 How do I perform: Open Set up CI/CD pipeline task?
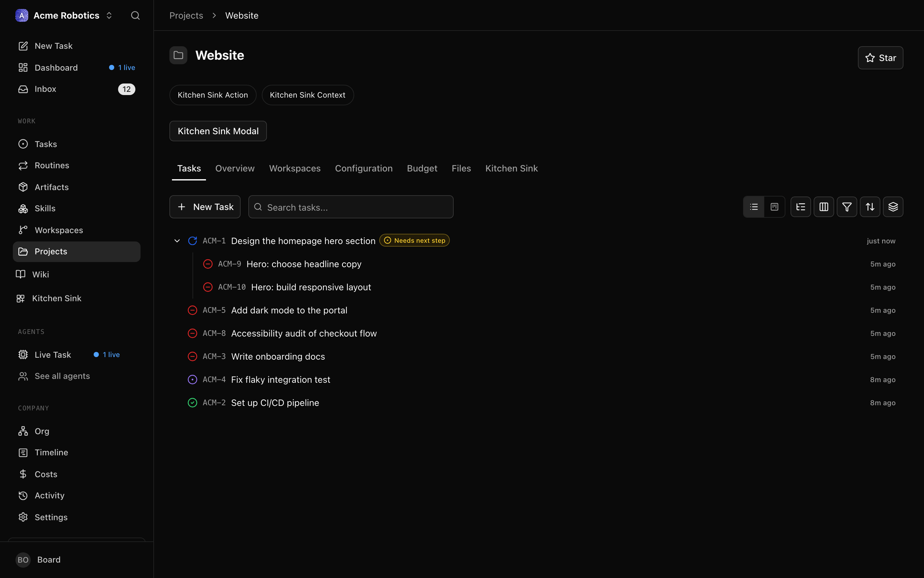[275, 403]
